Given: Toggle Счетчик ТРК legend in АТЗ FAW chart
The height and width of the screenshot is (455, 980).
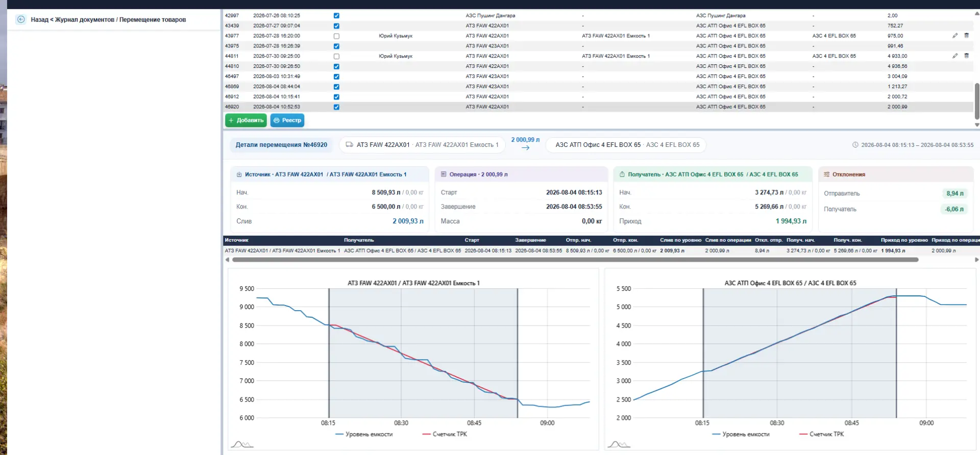Looking at the screenshot, I should 445,434.
